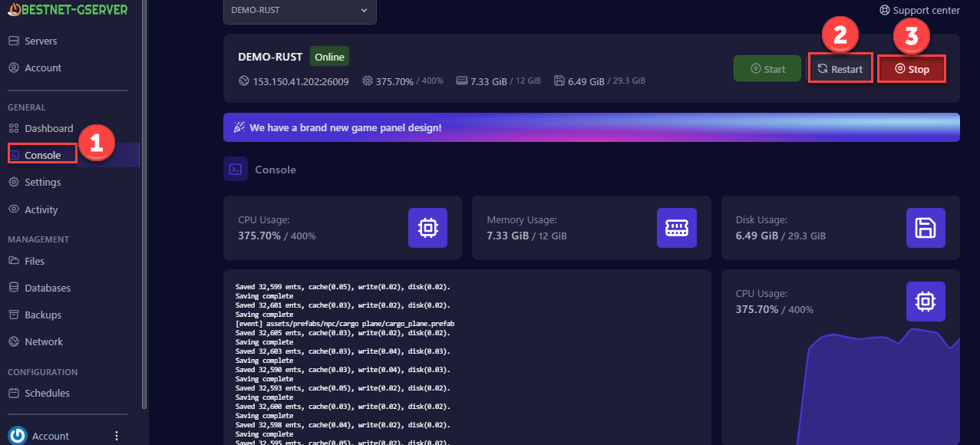Open the Support center link
This screenshot has height=445, width=980.
point(919,10)
